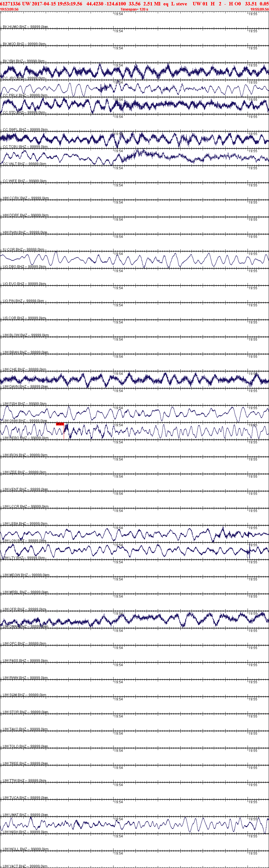Select the CC VALT BHZ station label
The image size is (269, 868).
25,164
